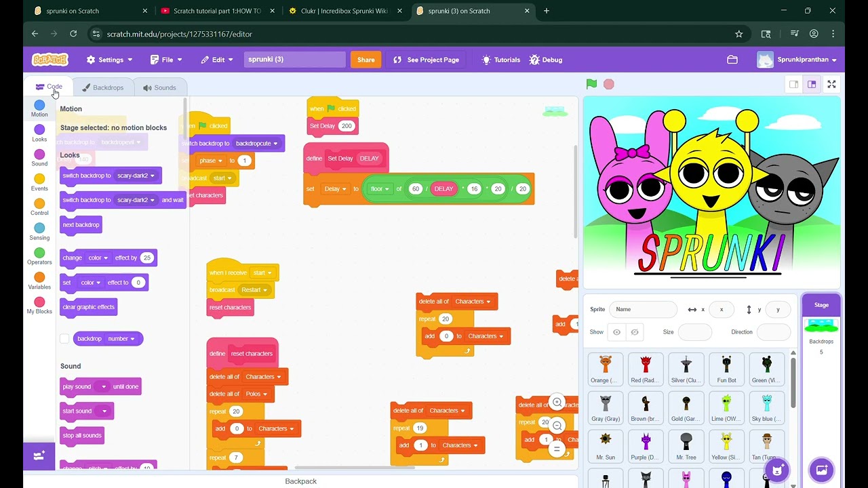Zoom out the code workspace

(x=557, y=426)
